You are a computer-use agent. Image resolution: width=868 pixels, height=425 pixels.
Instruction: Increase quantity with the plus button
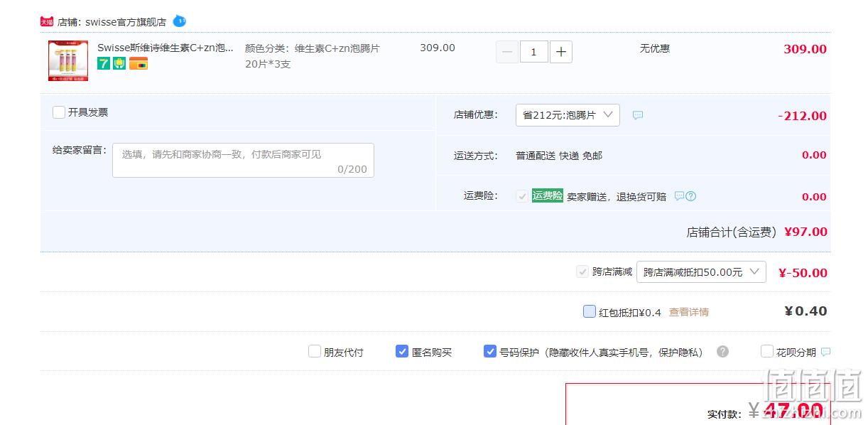pyautogui.click(x=561, y=52)
